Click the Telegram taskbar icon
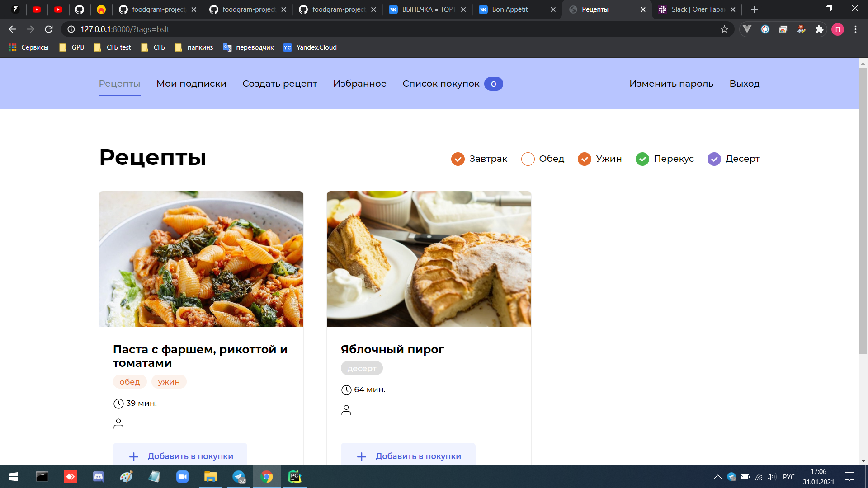 point(239,477)
